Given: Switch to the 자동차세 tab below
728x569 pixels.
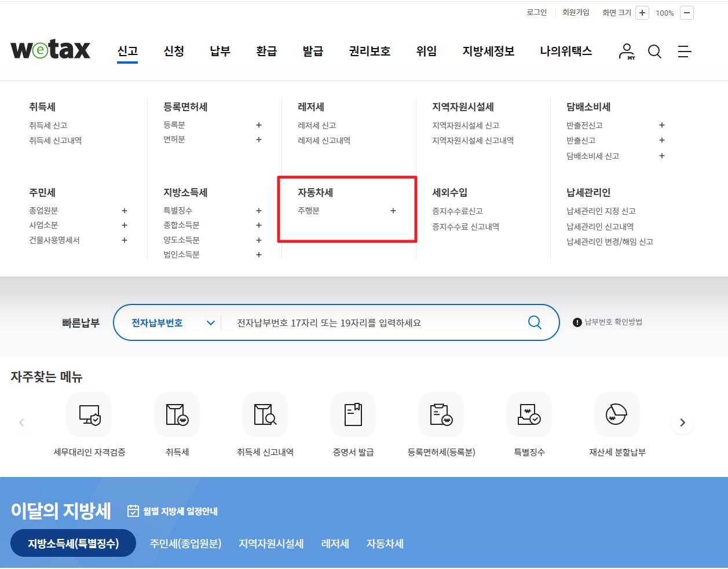Looking at the screenshot, I should click(x=385, y=543).
